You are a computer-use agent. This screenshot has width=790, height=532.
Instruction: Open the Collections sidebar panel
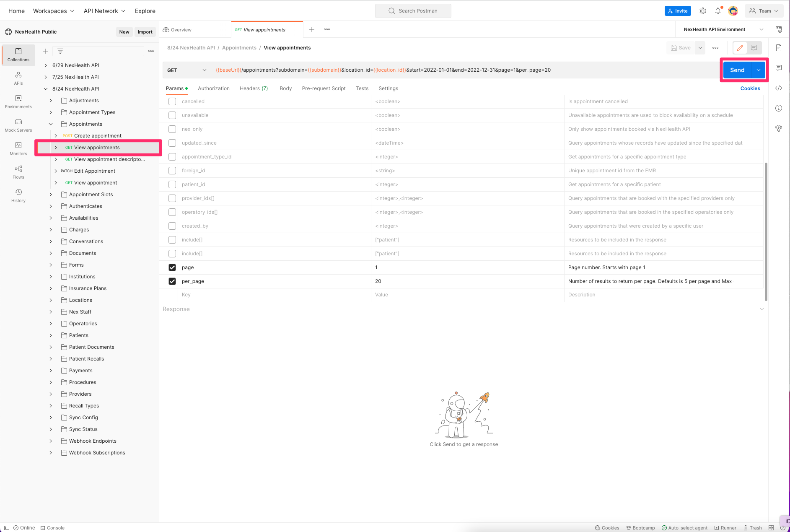(x=18, y=55)
